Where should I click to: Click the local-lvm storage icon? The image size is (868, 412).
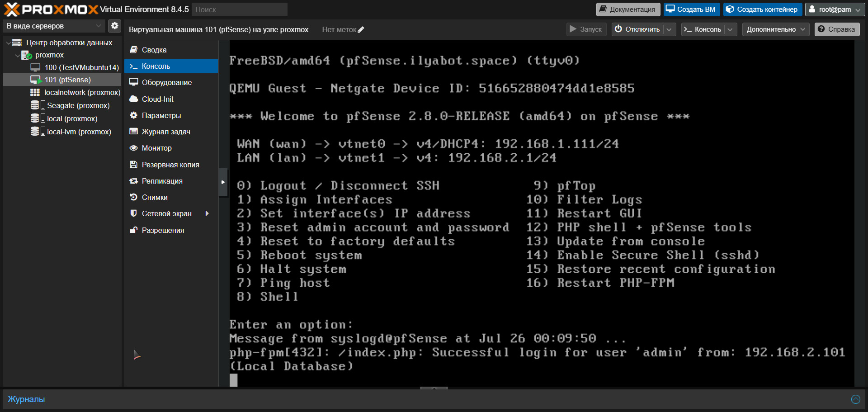pos(35,132)
